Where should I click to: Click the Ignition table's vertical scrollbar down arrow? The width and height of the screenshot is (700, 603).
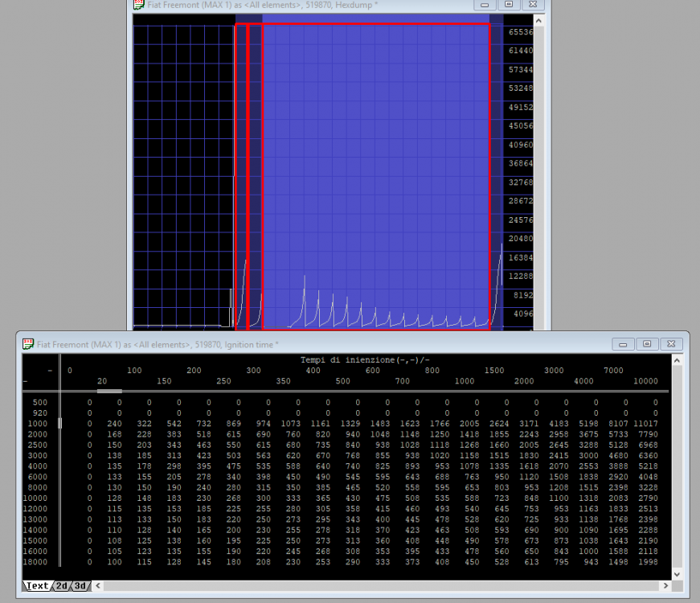click(x=677, y=573)
